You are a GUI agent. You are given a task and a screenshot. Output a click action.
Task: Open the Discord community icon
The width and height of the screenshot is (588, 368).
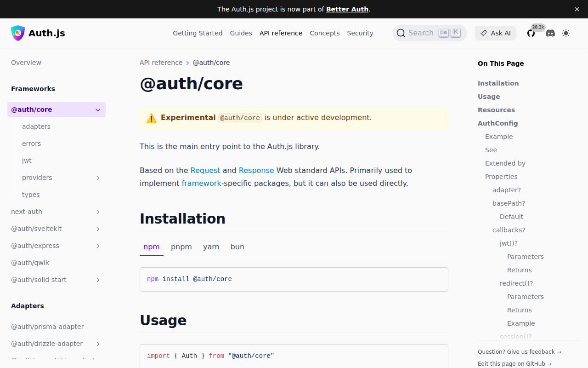(550, 33)
